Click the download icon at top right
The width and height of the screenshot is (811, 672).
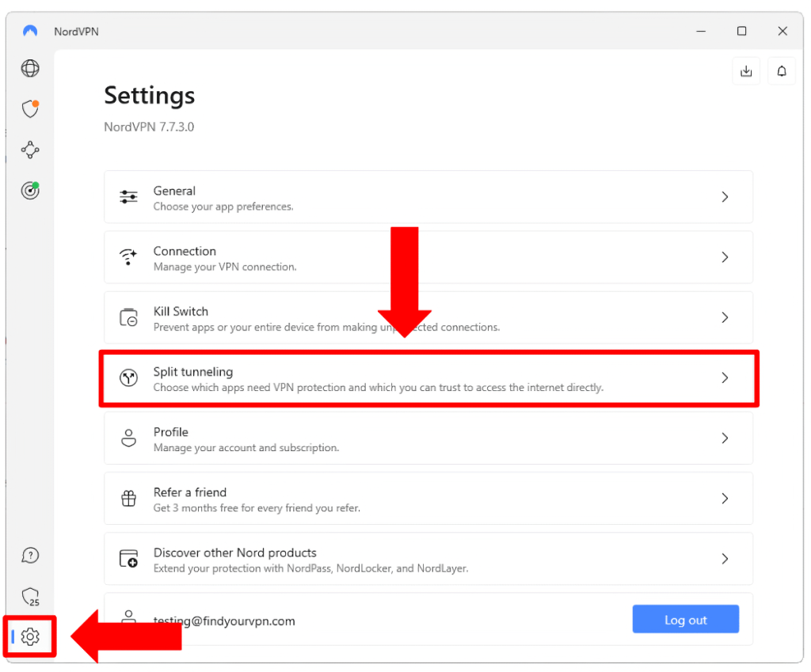tap(746, 70)
